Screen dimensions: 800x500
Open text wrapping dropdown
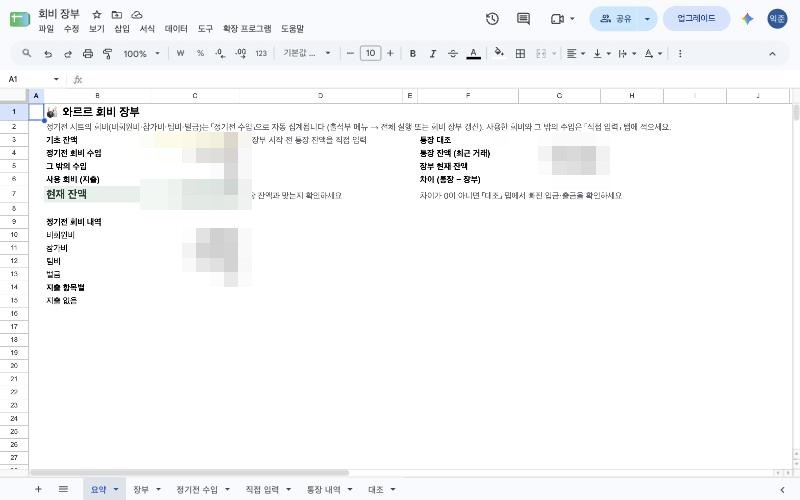point(627,53)
